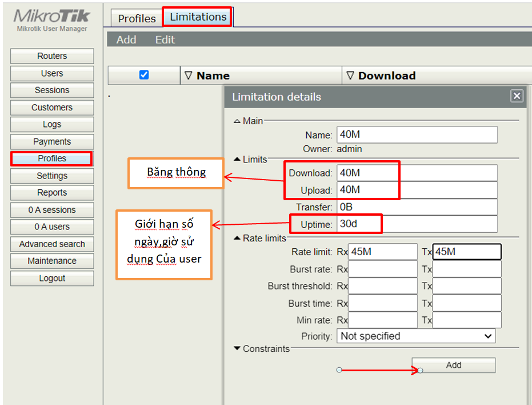The image size is (532, 405).
Task: Collapse the Limits section
Action: point(237,159)
